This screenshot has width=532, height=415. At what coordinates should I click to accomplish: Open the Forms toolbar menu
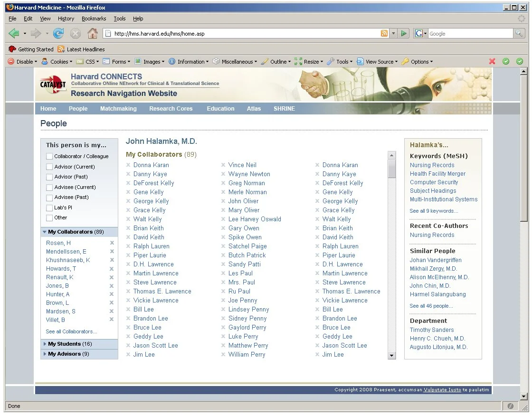click(116, 61)
